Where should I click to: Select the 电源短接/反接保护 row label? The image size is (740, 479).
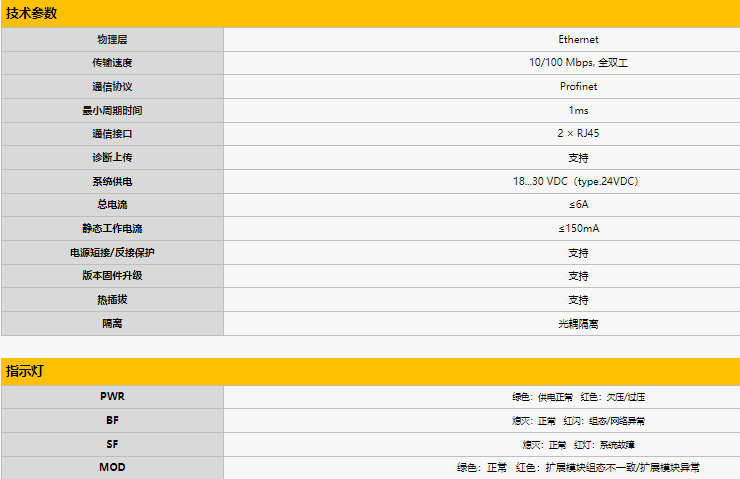click(112, 252)
